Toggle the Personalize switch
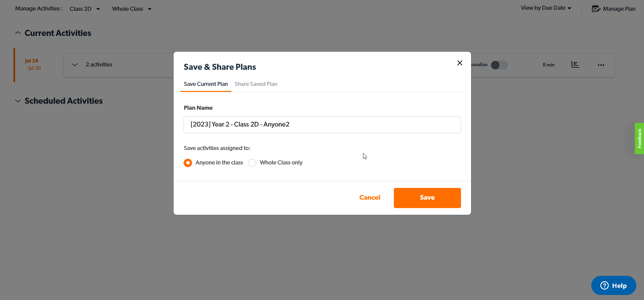This screenshot has width=644, height=300. click(499, 65)
